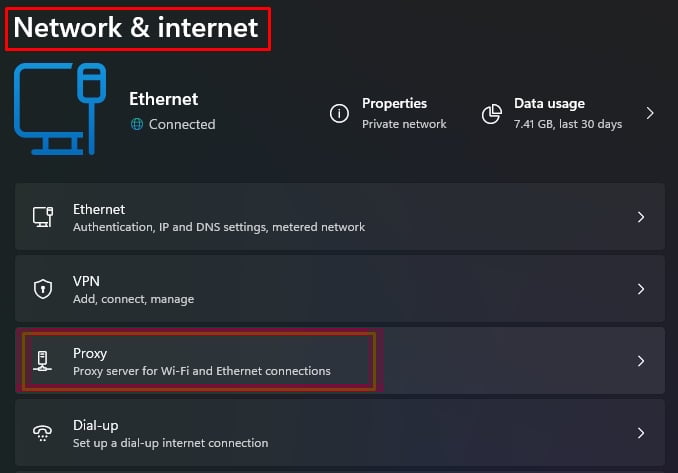Open Proxy settings via its chevron
The image size is (678, 473).
641,361
